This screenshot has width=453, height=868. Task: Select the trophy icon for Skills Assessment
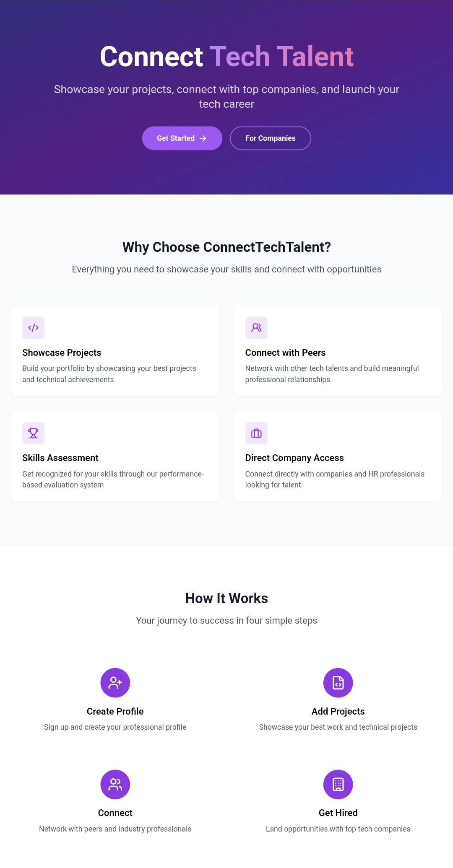33,433
